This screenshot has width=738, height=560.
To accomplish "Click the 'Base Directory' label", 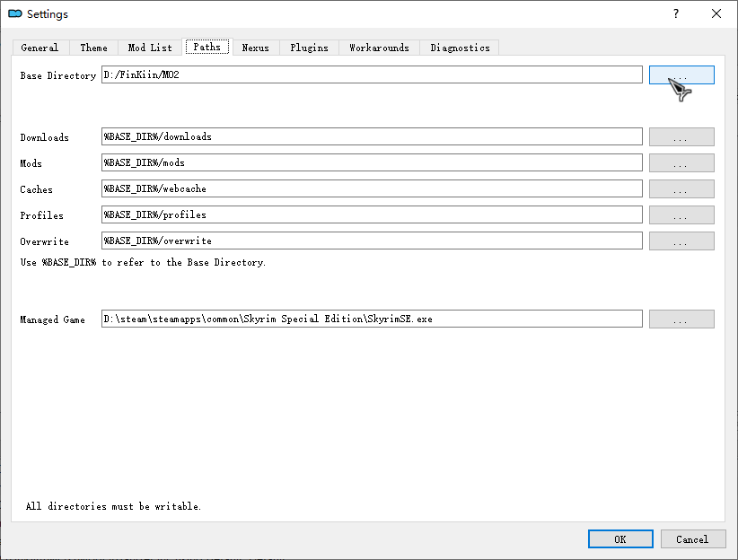I will tap(57, 75).
